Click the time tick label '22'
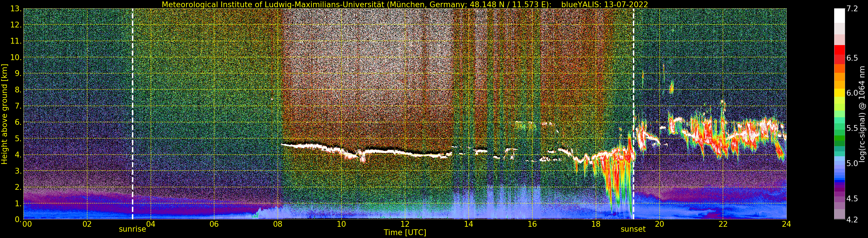The height and width of the screenshot is (238, 868). coord(723,224)
